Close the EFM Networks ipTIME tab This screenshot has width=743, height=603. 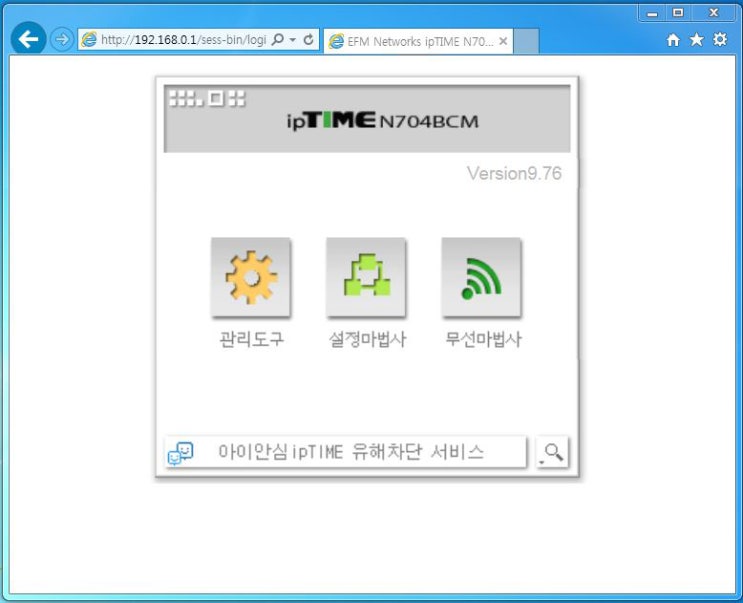(503, 41)
